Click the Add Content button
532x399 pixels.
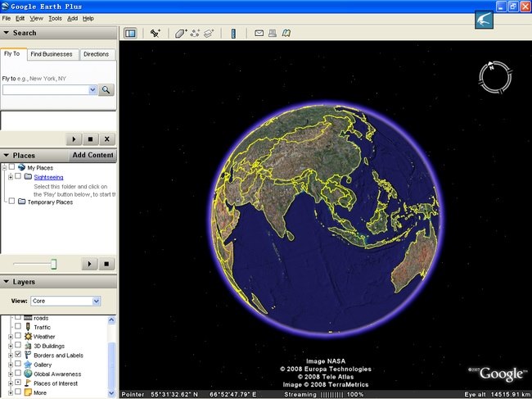(x=92, y=155)
